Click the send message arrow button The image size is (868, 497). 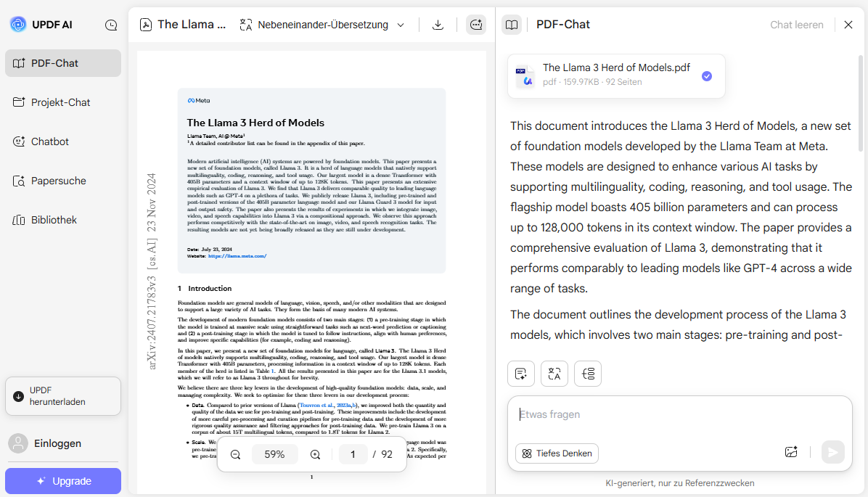[832, 452]
